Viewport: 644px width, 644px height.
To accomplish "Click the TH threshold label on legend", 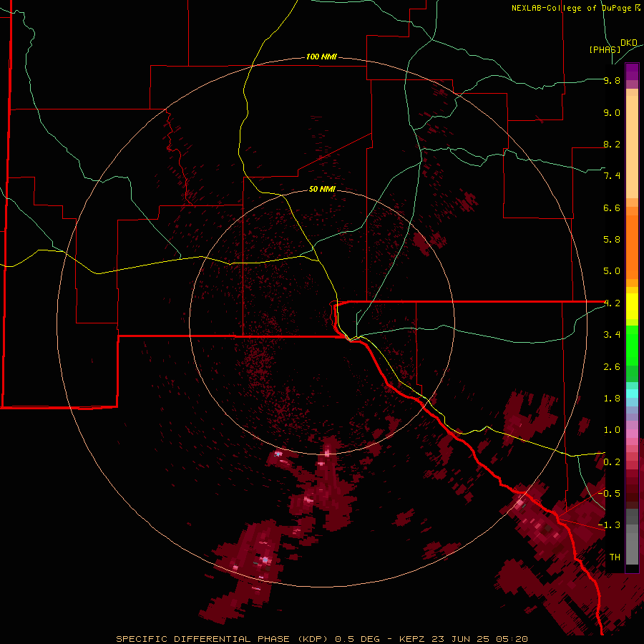I will (x=615, y=557).
